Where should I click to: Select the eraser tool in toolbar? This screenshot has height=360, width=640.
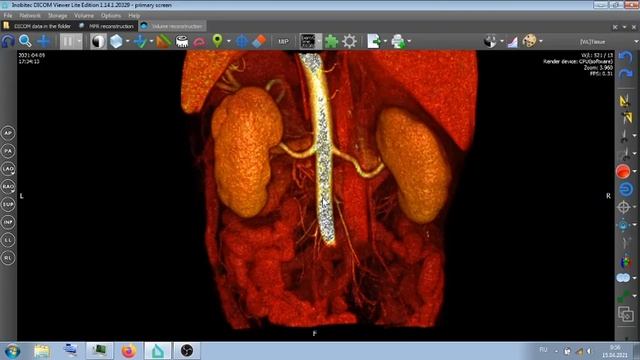259,41
